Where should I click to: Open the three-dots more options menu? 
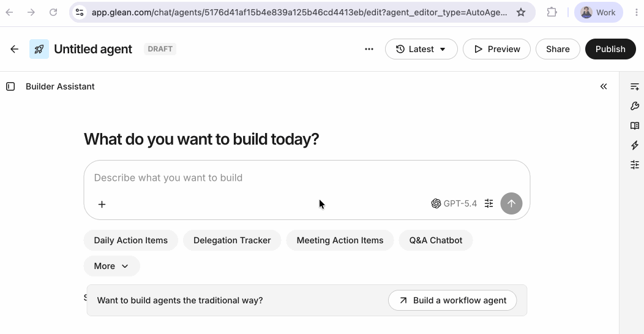(369, 49)
